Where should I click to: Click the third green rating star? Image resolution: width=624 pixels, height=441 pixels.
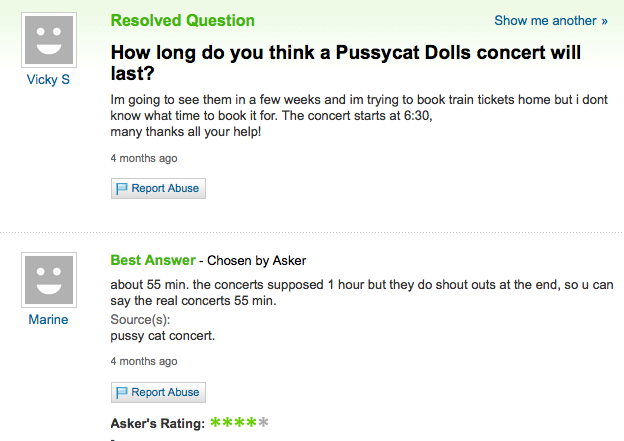[239, 422]
